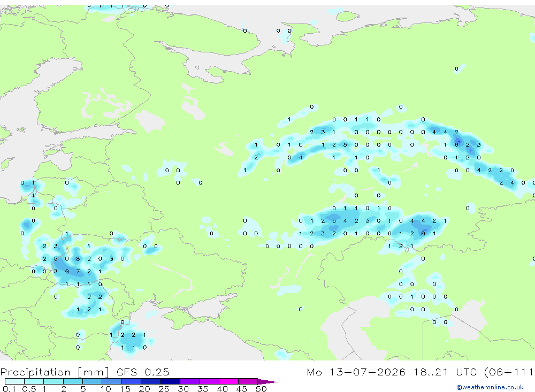Click the 1–2 mm legend color swatch

point(53,381)
